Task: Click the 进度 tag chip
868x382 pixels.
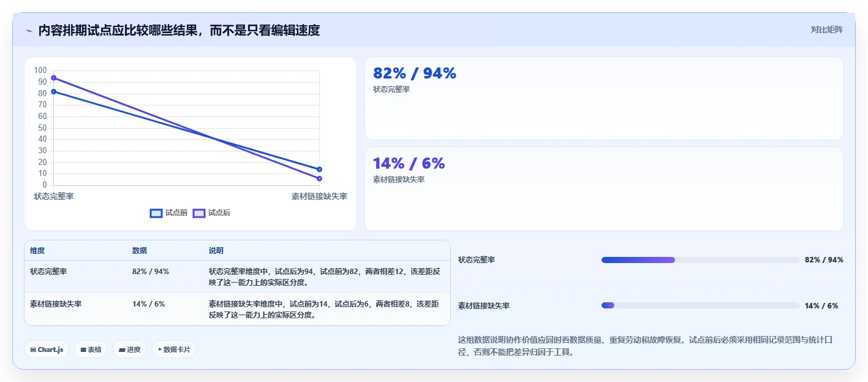Action: pyautogui.click(x=129, y=350)
